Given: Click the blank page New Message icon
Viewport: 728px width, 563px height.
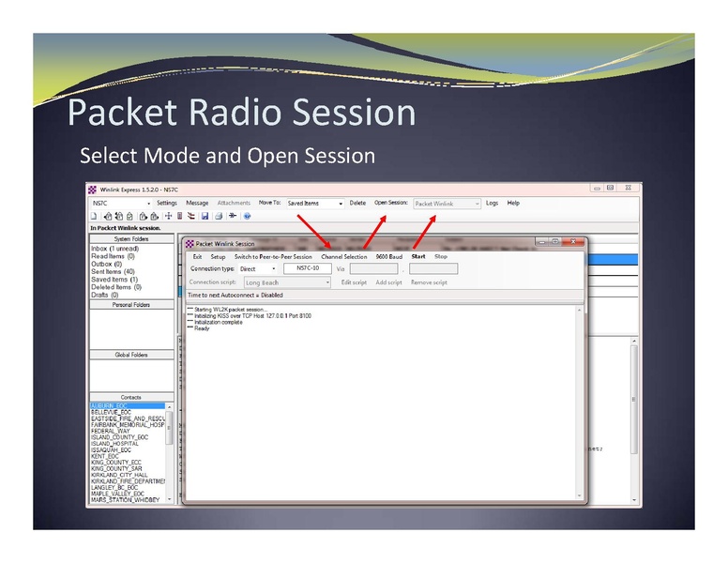Looking at the screenshot, I should pyautogui.click(x=93, y=216).
